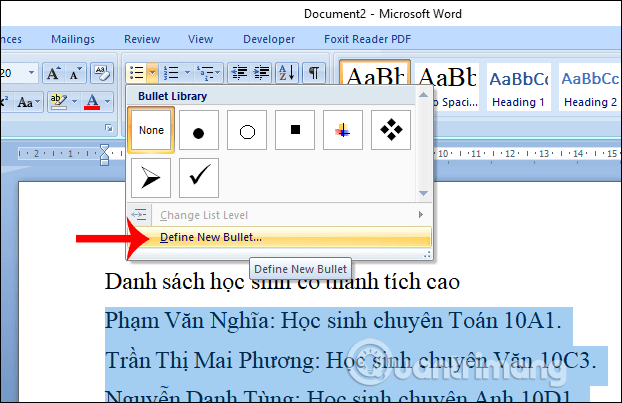Open the Highlight Color dropdown arrow
This screenshot has width=622, height=403.
tap(74, 102)
